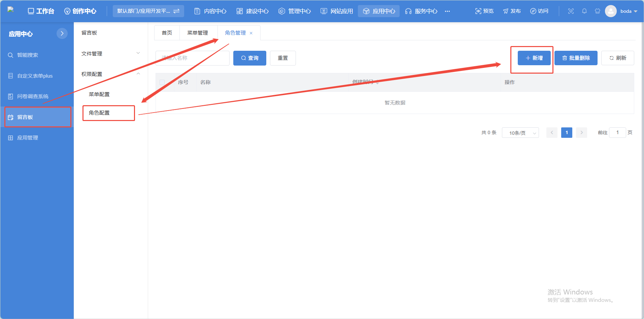Click the 访问 visit button
The height and width of the screenshot is (319, 644).
coord(539,11)
